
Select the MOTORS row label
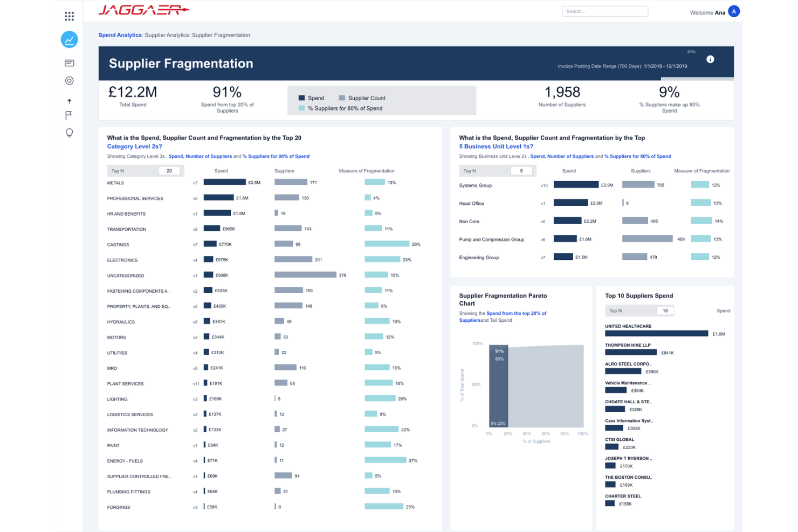pyautogui.click(x=116, y=337)
